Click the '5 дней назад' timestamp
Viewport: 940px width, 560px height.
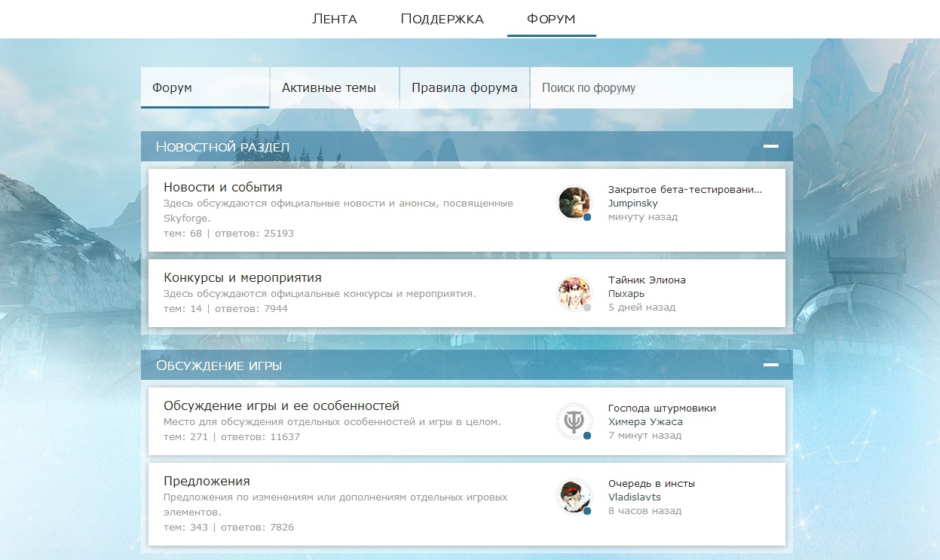click(641, 308)
